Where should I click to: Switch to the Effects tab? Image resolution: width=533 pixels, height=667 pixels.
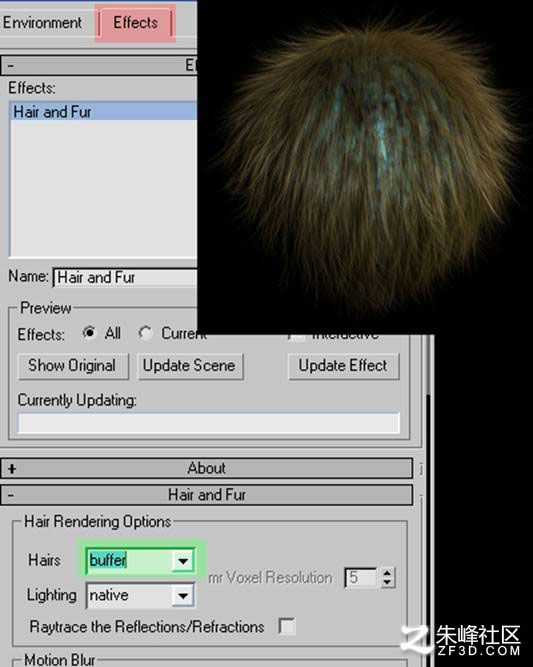coord(135,23)
